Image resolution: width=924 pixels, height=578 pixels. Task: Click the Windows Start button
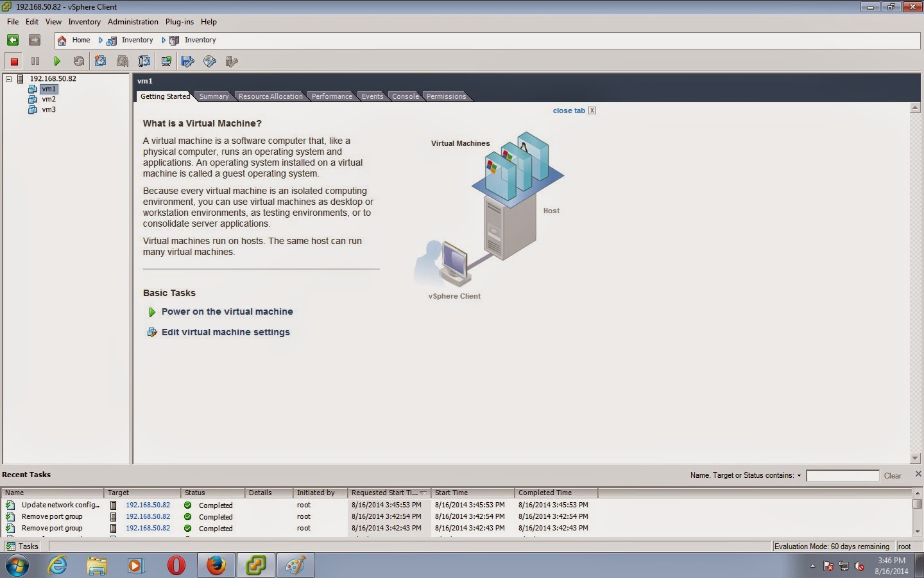click(17, 566)
